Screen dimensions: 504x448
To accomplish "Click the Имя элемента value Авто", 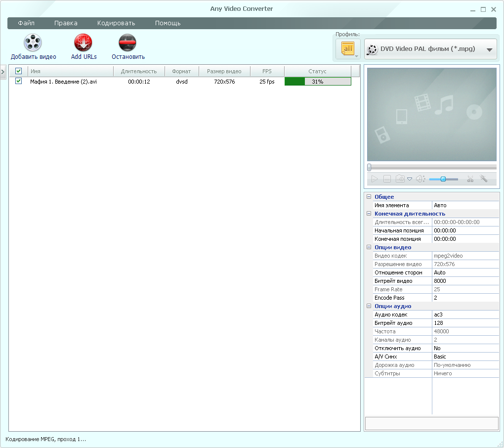I will point(465,205).
